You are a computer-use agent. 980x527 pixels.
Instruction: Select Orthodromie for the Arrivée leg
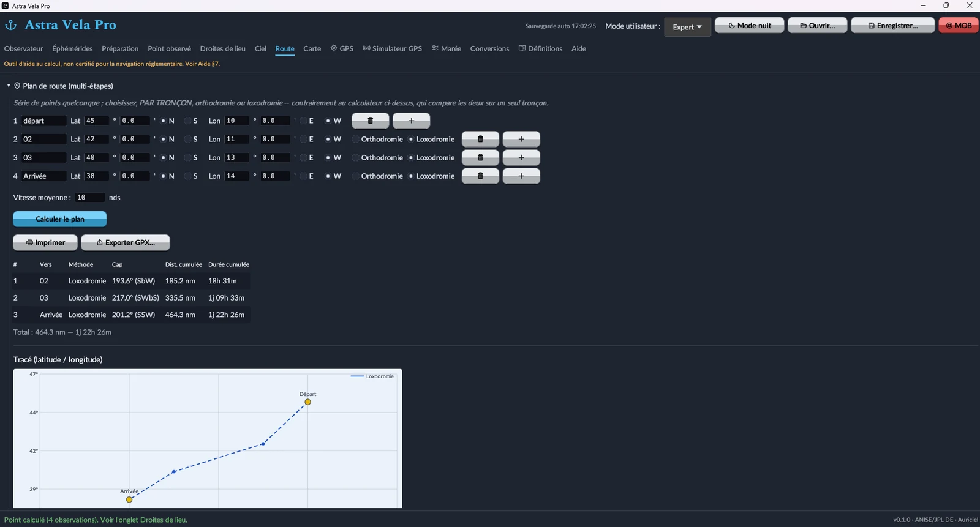377,176
